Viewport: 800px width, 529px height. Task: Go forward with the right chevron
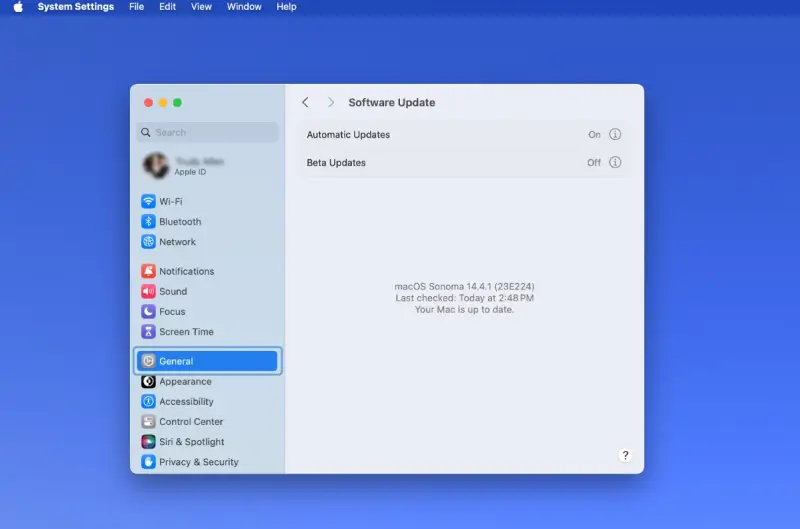(331, 103)
